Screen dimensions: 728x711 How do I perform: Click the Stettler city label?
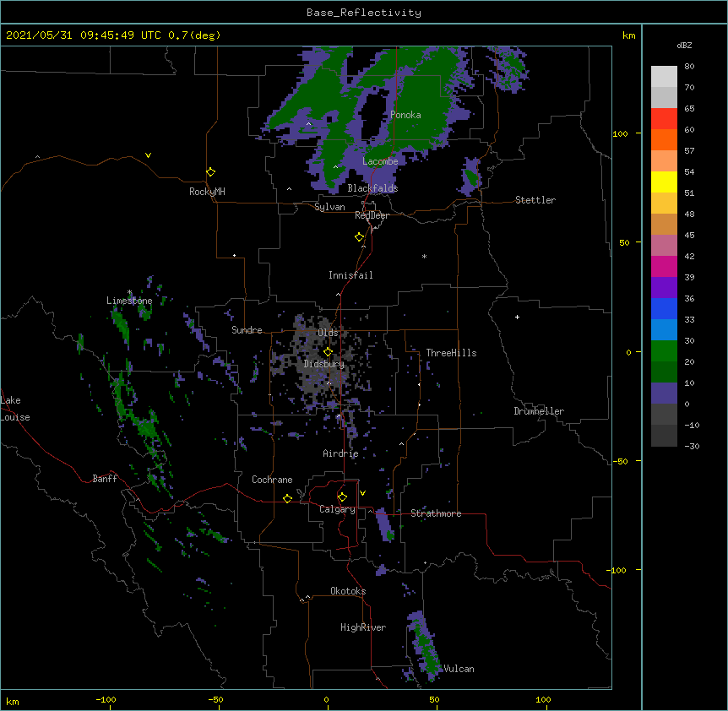535,200
